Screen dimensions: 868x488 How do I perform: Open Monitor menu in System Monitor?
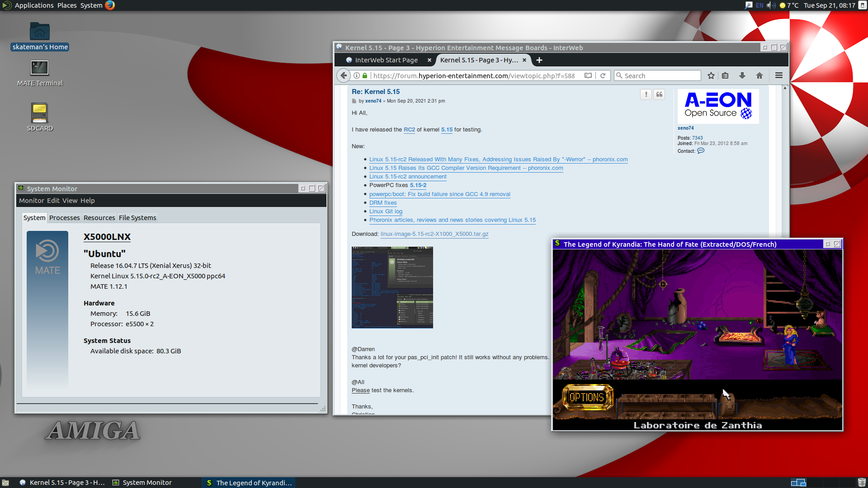[x=32, y=201]
